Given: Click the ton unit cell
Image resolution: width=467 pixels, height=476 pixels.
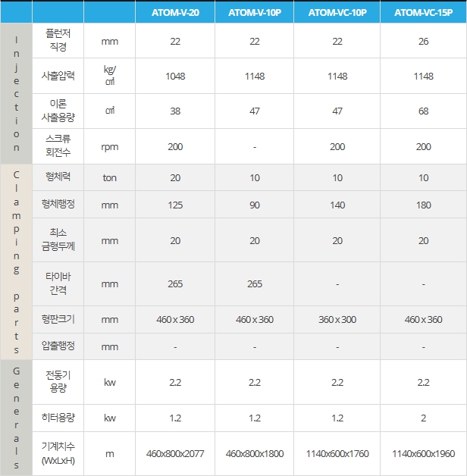Looking at the screenshot, I should point(110,177).
